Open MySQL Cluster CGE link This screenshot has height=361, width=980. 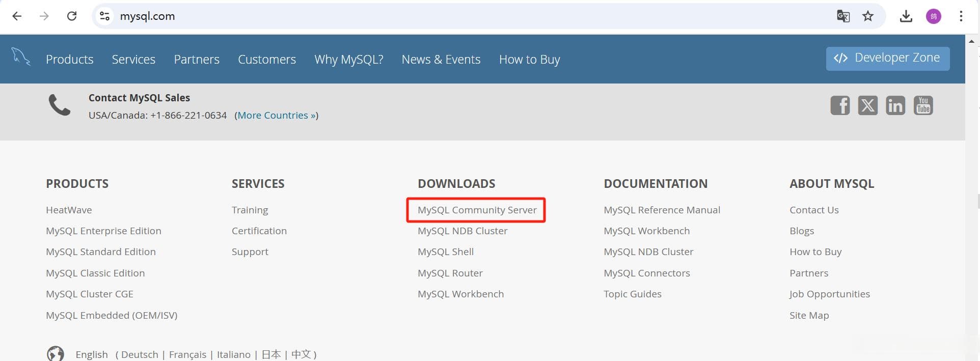click(x=90, y=294)
